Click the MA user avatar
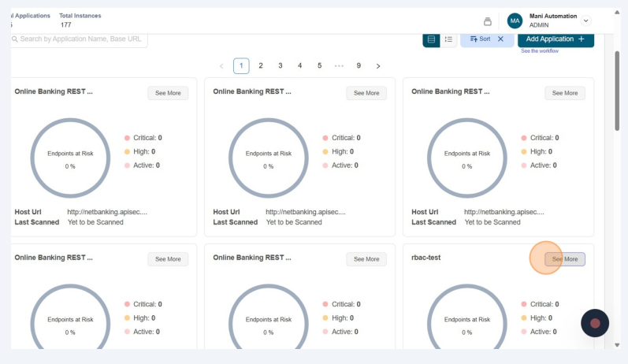The width and height of the screenshot is (628, 364). [515, 20]
